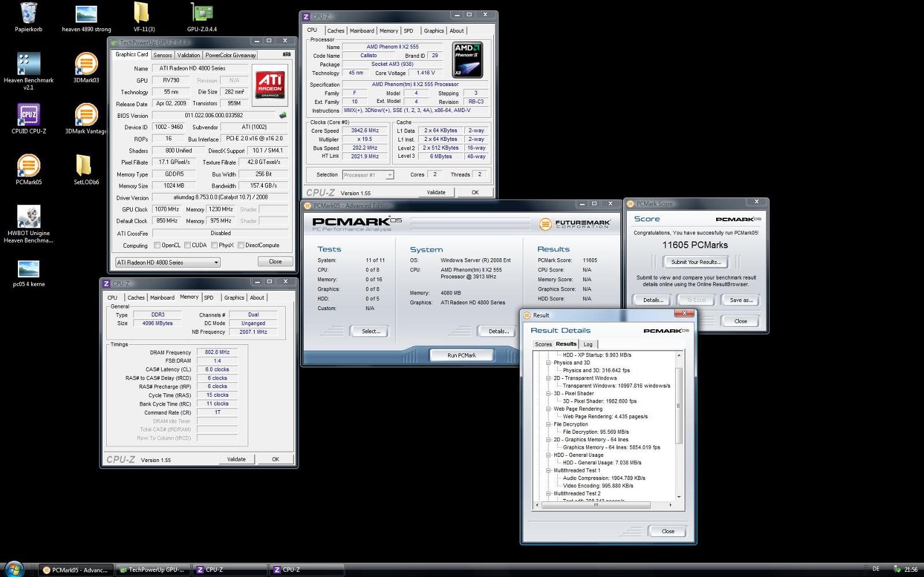Screen dimensions: 924x577
Task: Click Close button in Result window
Action: click(668, 531)
